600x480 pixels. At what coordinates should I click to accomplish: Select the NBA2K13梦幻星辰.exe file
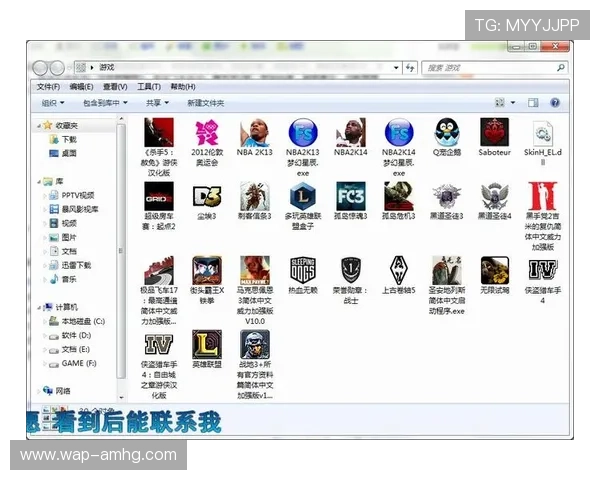pyautogui.click(x=303, y=132)
